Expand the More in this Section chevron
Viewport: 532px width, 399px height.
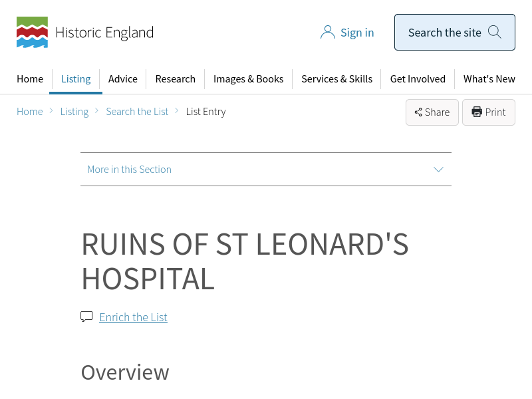[x=438, y=170]
